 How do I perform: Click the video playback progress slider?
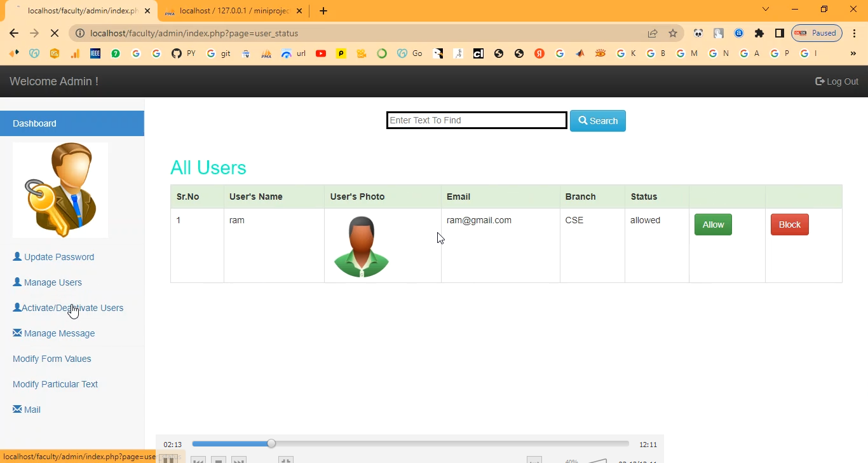tap(410, 444)
